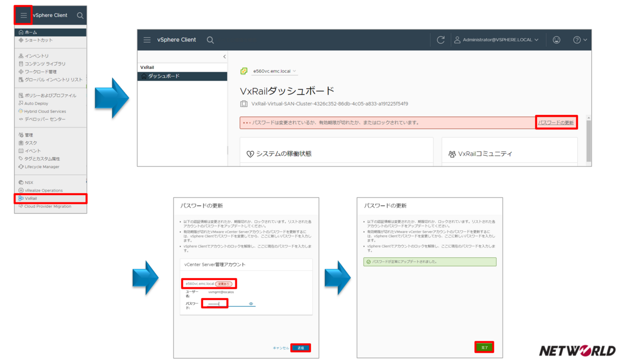This screenshot has width=618, height=364.
Task: Open the e560vc.emc.local vCenter dropdown
Action: [x=276, y=71]
